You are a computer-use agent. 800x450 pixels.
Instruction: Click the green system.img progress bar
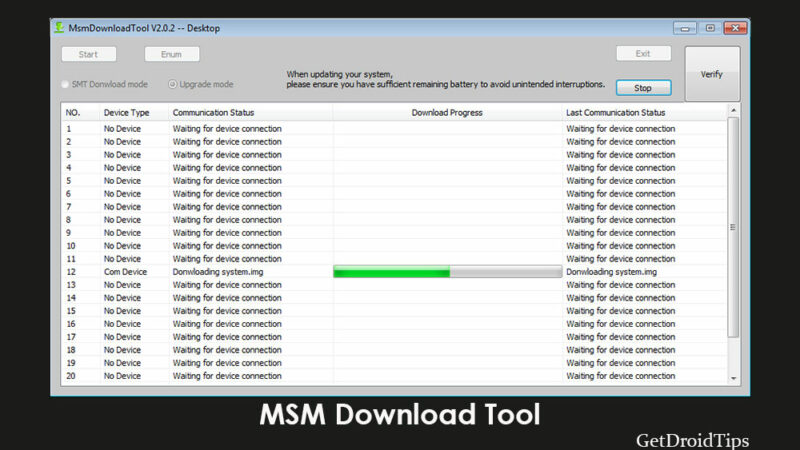tap(447, 272)
